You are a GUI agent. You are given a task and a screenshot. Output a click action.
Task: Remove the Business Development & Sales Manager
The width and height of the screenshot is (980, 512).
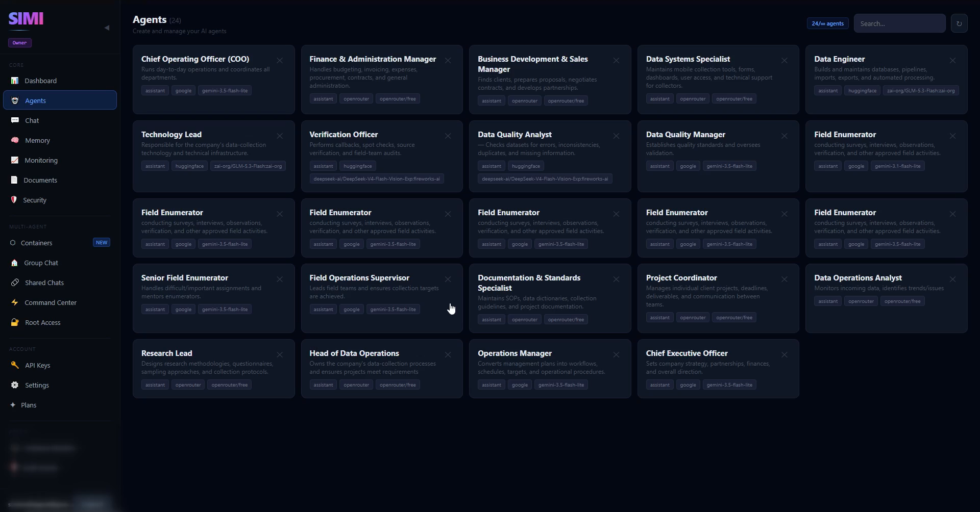point(616,61)
